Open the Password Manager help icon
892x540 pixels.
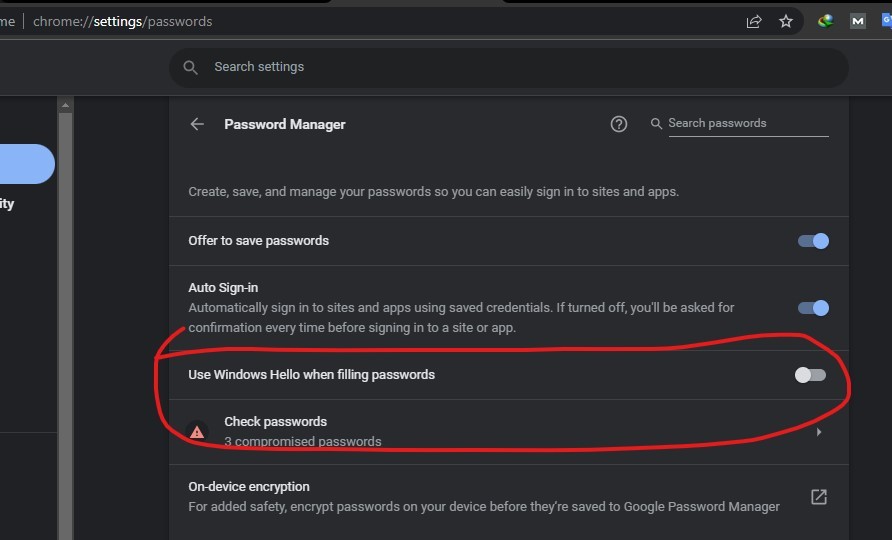pos(619,124)
